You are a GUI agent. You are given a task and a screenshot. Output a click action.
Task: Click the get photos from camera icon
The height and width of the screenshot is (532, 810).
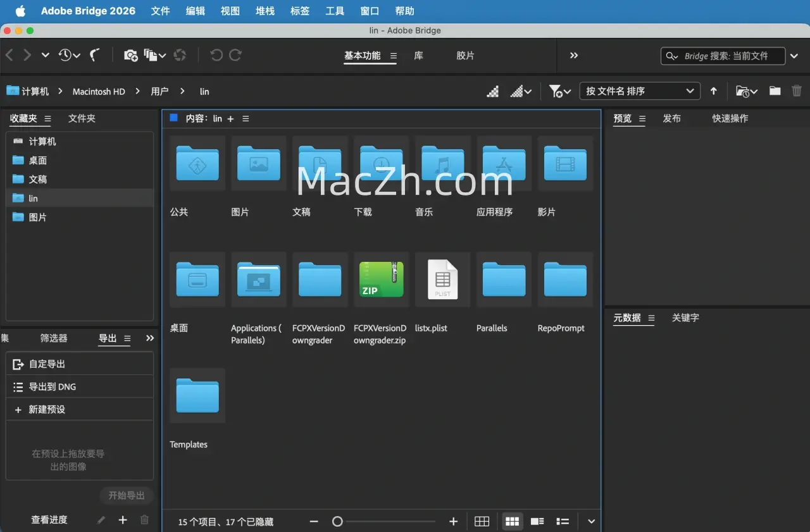[130, 56]
